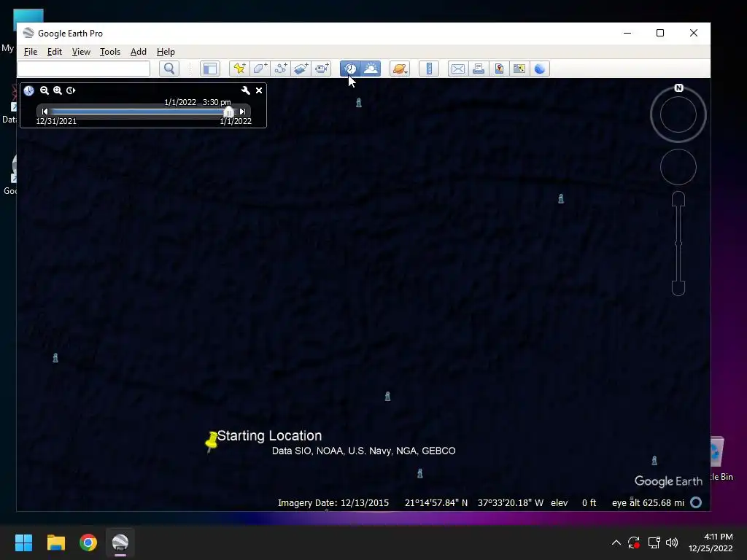747x560 pixels.
Task: Click the N north compass marker
Action: click(x=679, y=88)
